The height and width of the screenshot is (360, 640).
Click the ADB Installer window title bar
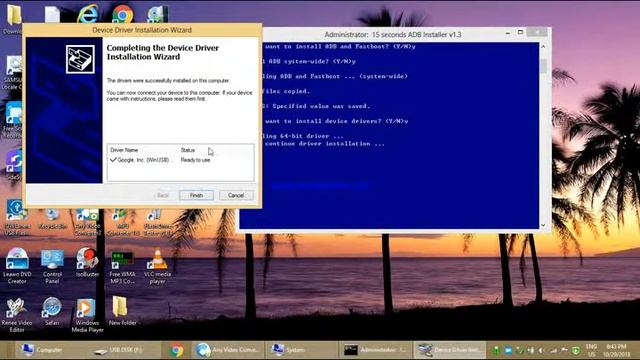click(x=393, y=35)
